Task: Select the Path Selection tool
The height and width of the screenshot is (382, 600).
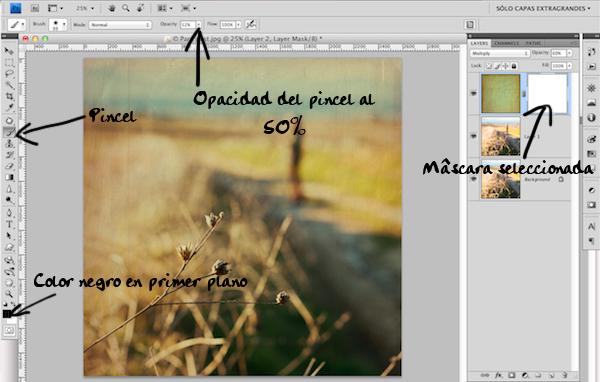Action: click(x=9, y=236)
